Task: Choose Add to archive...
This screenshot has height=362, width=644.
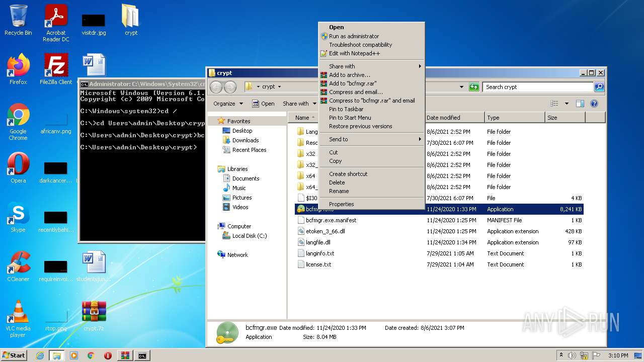Action: point(371,75)
